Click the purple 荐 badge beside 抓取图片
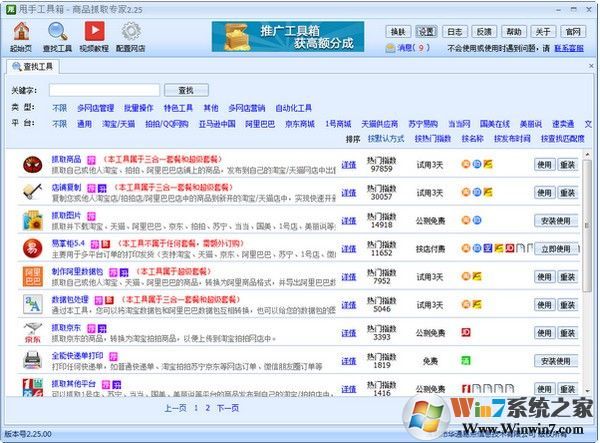The width and height of the screenshot is (600, 443). pyautogui.click(x=91, y=216)
